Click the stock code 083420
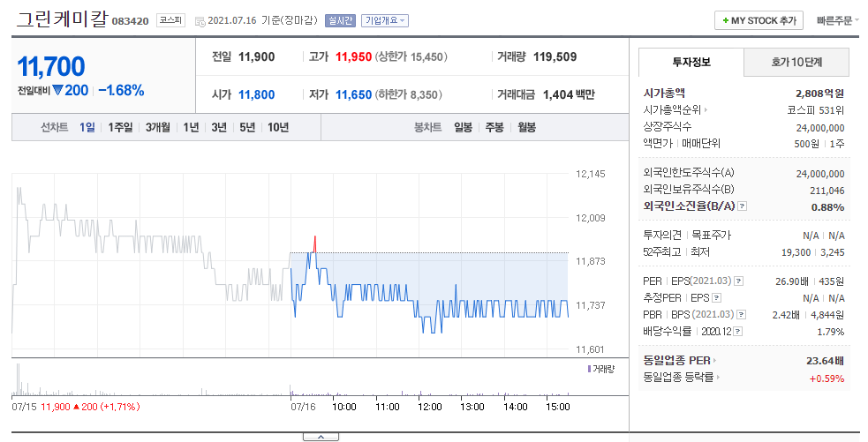Viewport: 868px width, 442px height. click(x=130, y=21)
